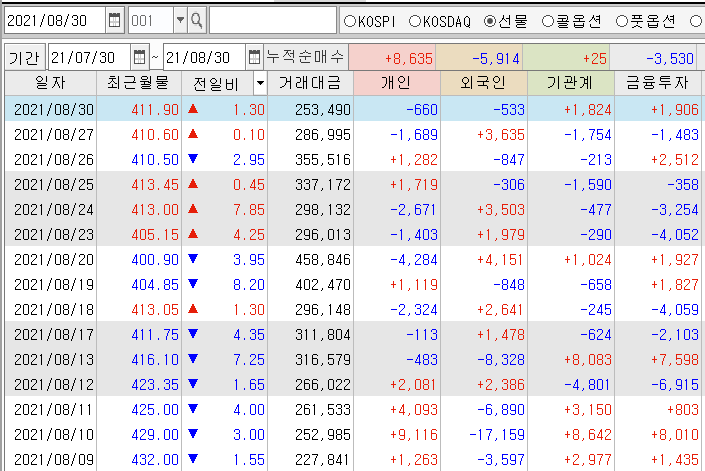Click the 최근월물 column header
Screen dimensions: 705x471
tap(138, 83)
